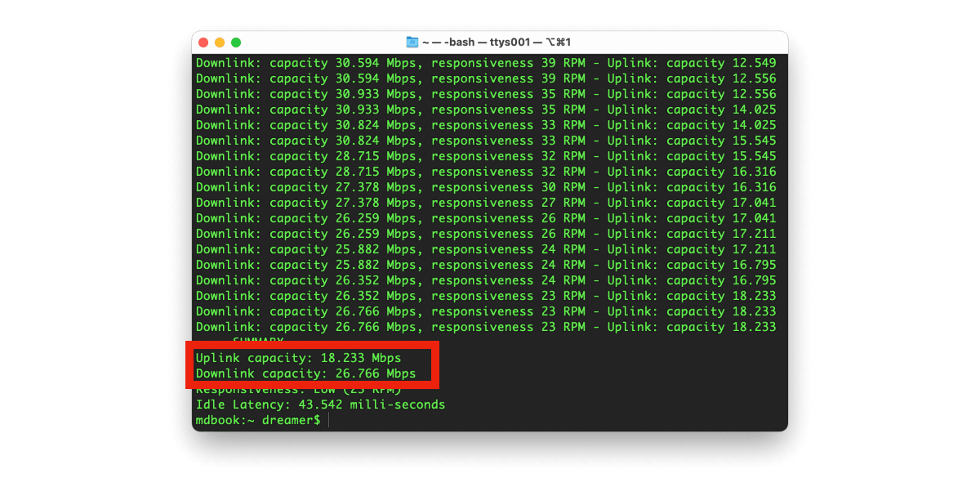
Task: Click 'Idle Latency: 43.542 milli-seconds'
Action: click(320, 405)
